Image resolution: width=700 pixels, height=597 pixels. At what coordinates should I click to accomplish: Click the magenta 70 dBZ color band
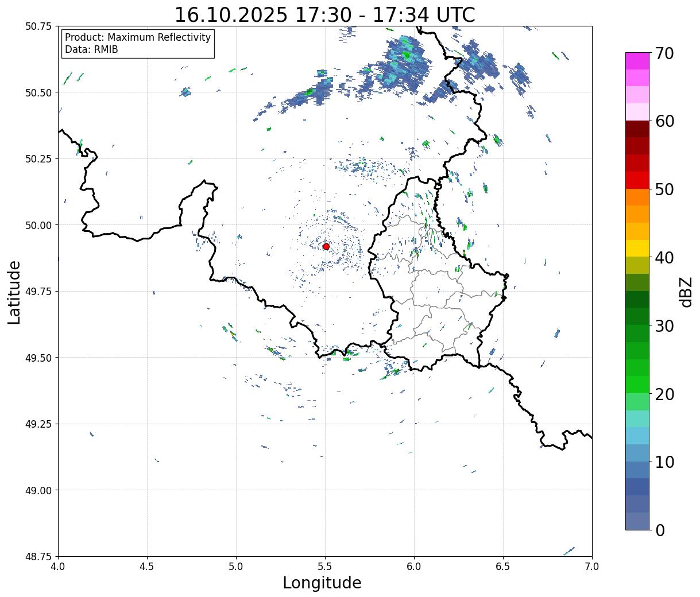pos(637,61)
